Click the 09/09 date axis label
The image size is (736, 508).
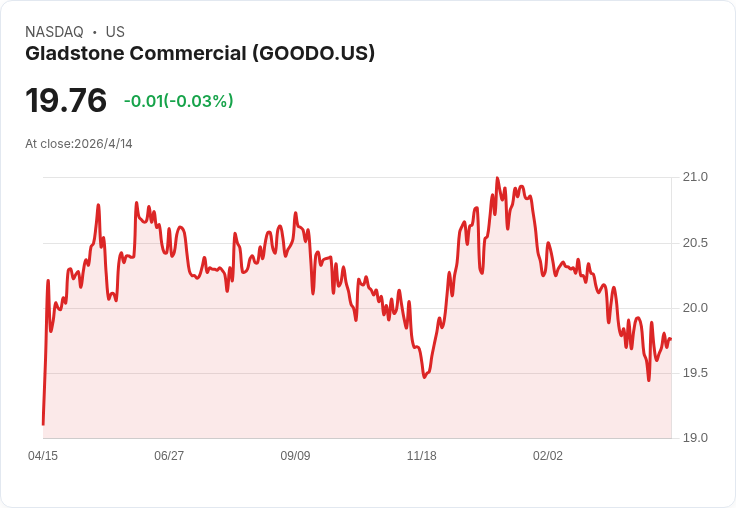(x=295, y=456)
